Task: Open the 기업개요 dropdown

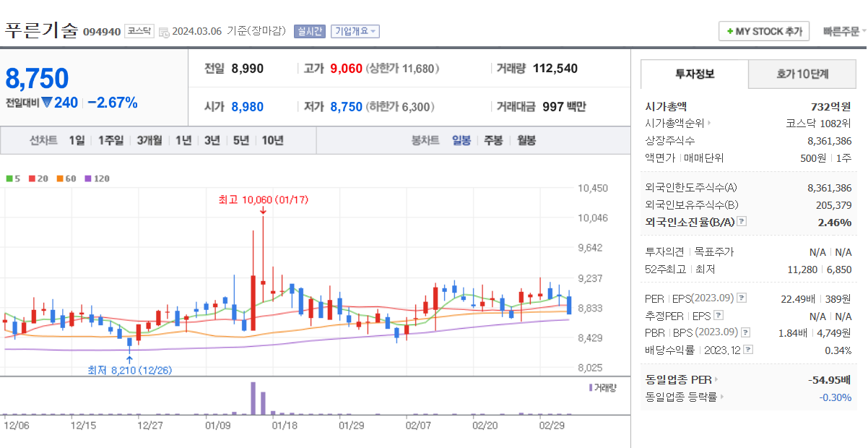Action: (355, 31)
